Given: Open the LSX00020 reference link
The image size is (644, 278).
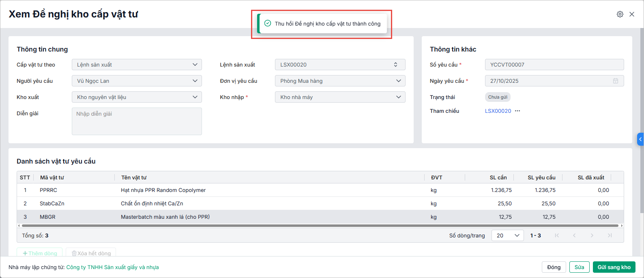Looking at the screenshot, I should (x=498, y=111).
